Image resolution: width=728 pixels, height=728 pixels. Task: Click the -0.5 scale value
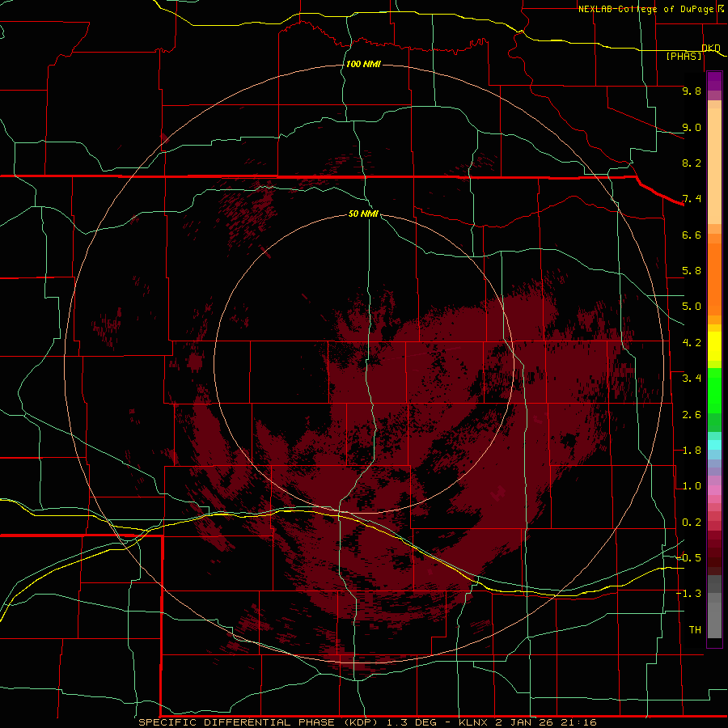click(x=688, y=558)
